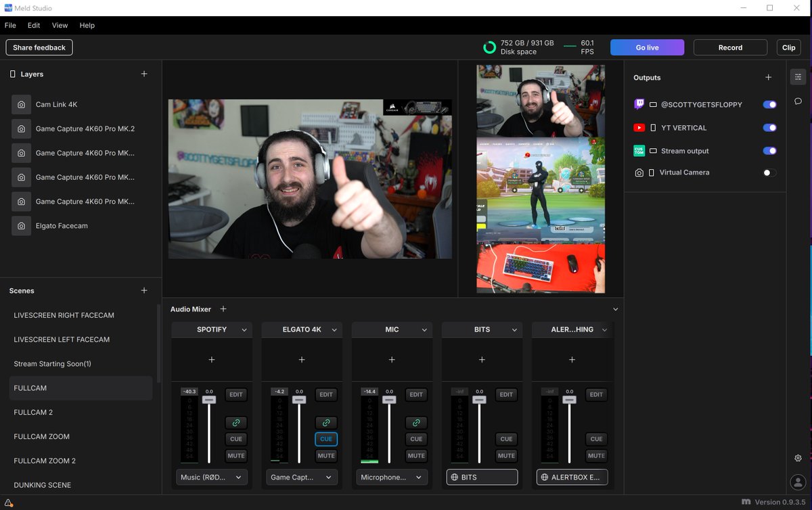Expand the ELGATO 4K track header chevron

tap(334, 329)
